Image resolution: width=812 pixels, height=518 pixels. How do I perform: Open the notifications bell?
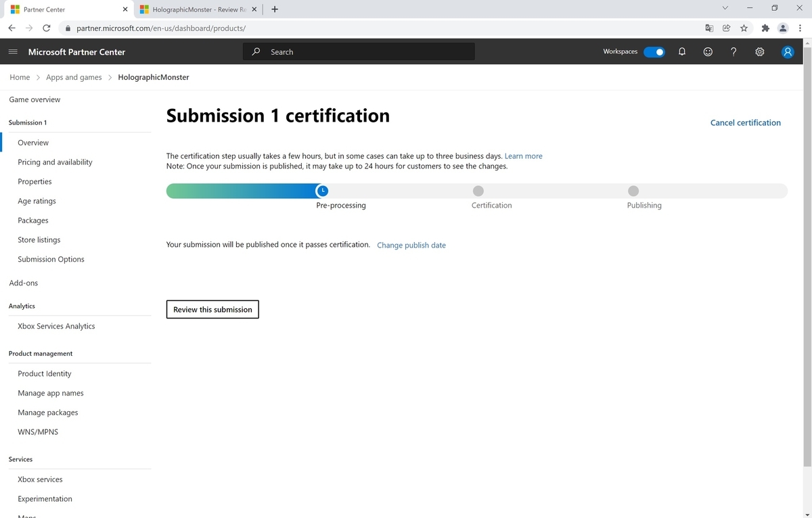tap(682, 52)
